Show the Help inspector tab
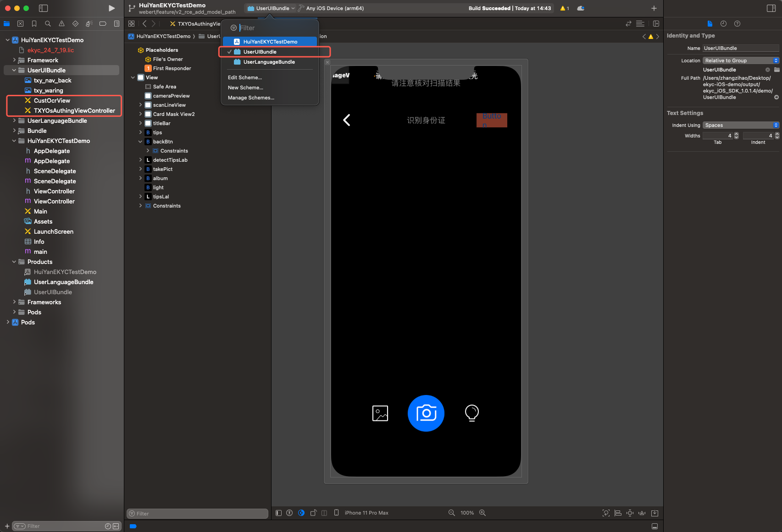This screenshot has width=782, height=532. [737, 24]
